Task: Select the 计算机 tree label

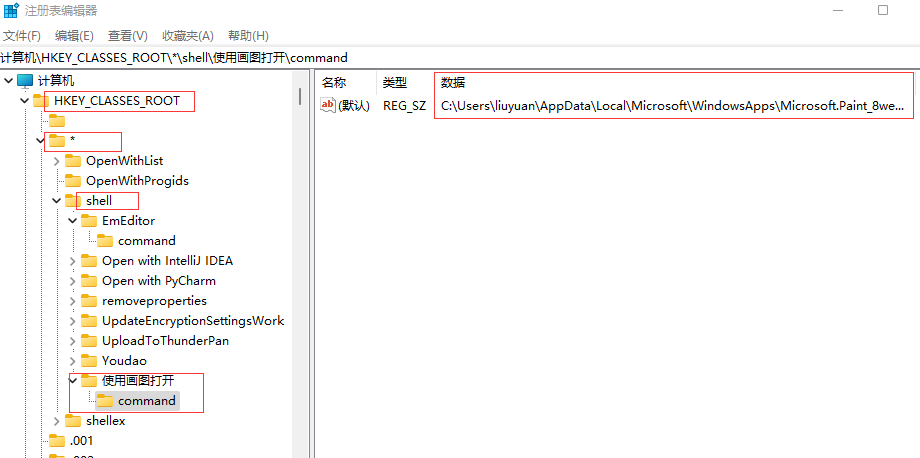Action: [56, 81]
